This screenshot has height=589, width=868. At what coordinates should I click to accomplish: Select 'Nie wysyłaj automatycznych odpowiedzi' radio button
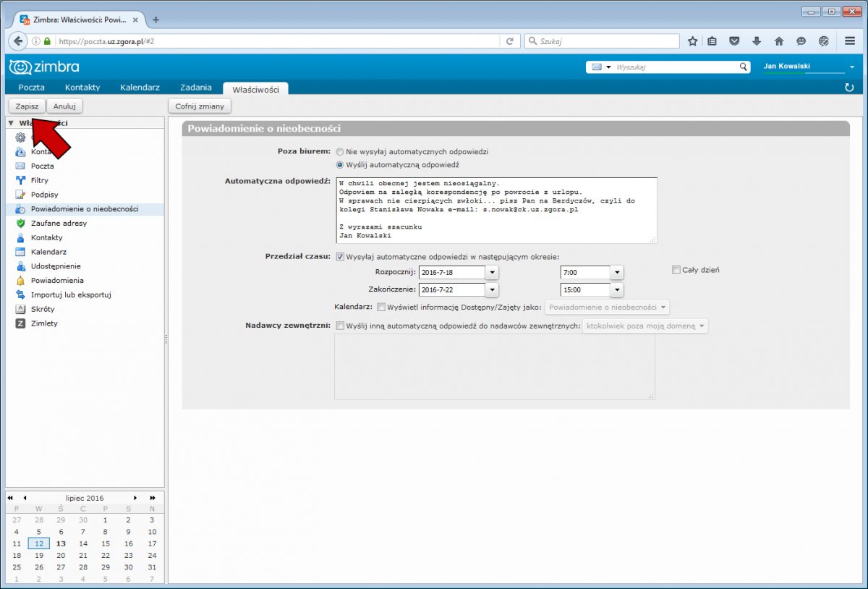(339, 152)
